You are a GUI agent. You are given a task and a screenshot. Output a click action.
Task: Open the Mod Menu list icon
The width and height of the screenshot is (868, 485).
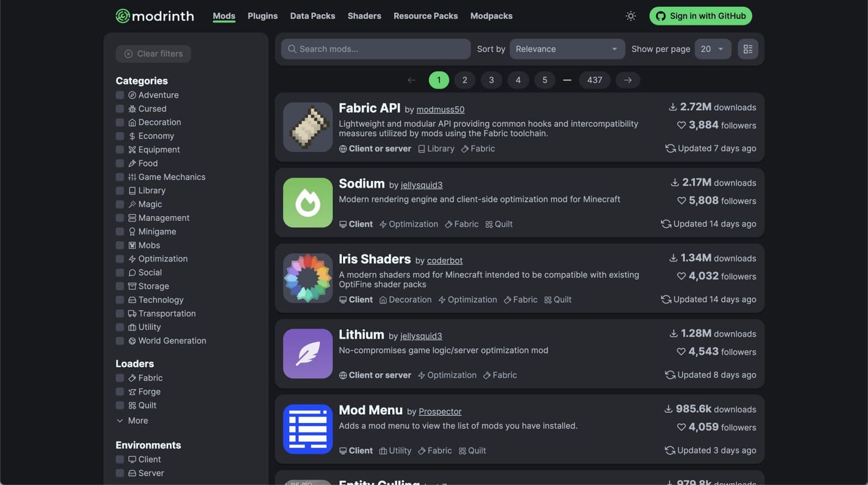pos(307,429)
